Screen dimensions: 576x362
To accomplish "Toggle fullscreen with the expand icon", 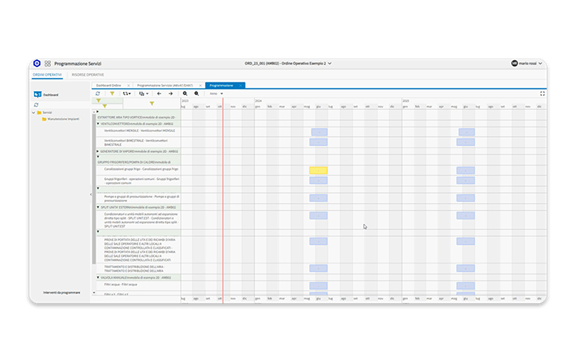I will pos(542,94).
